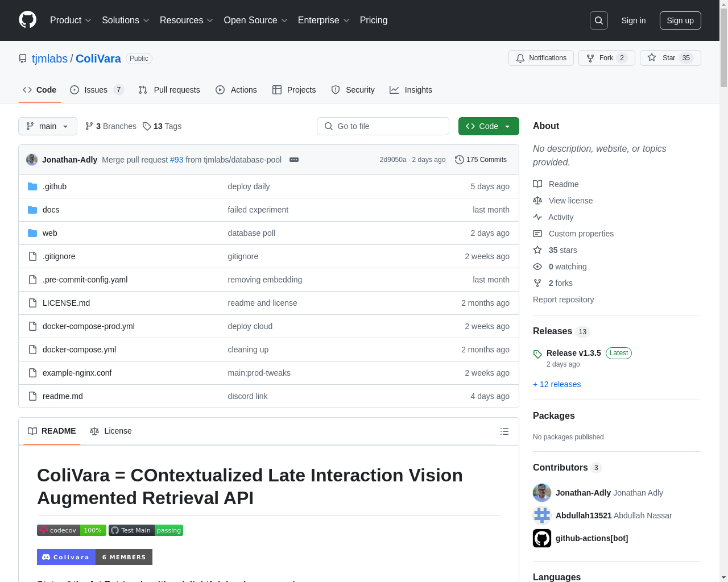View the 175 Commits history
Image resolution: width=728 pixels, height=582 pixels.
point(481,160)
